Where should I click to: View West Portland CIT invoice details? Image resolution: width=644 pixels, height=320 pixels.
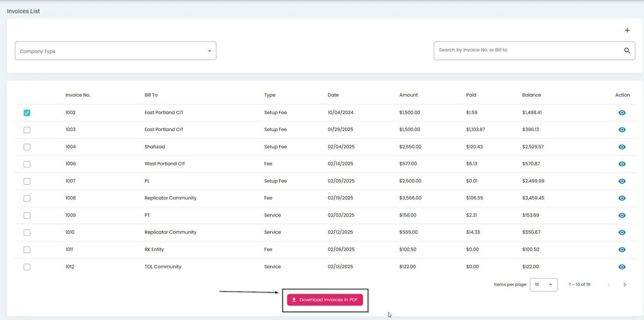tap(621, 163)
